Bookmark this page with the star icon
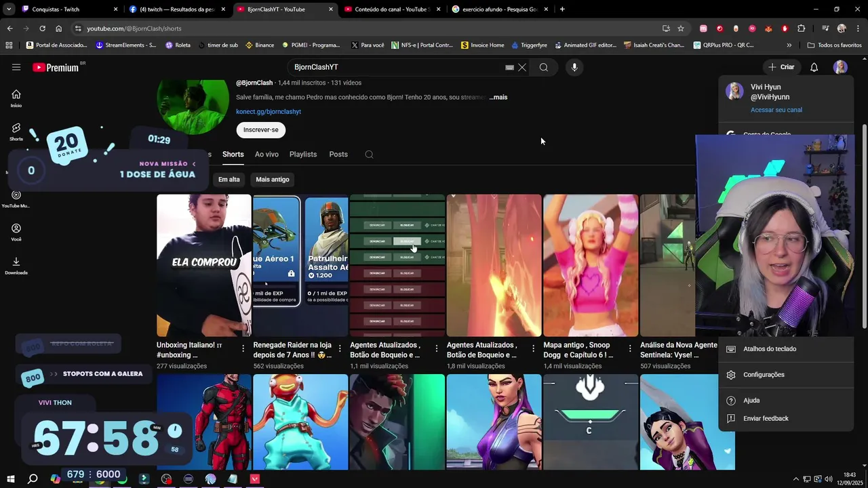 681,28
